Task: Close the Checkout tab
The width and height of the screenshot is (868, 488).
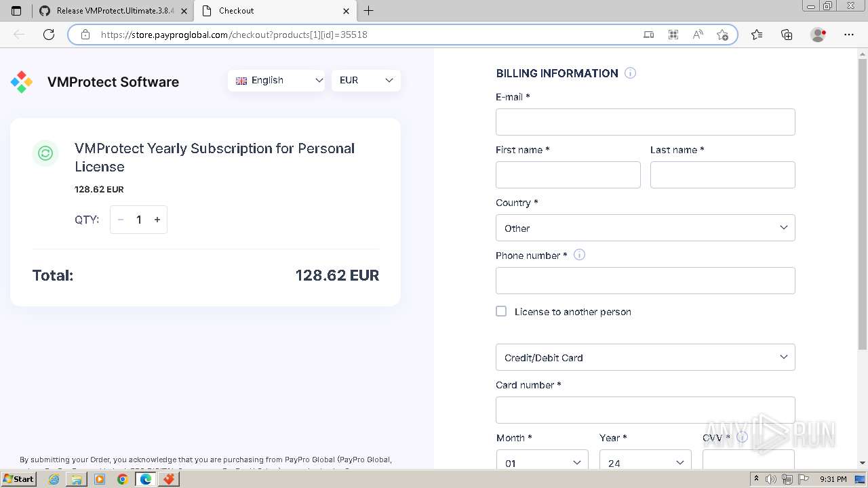Action: pyautogui.click(x=346, y=11)
